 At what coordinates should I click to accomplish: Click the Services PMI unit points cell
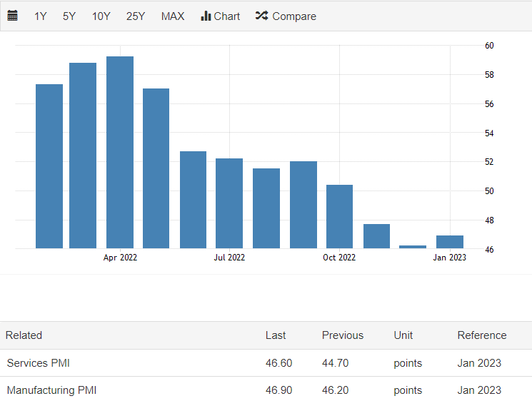[408, 363]
